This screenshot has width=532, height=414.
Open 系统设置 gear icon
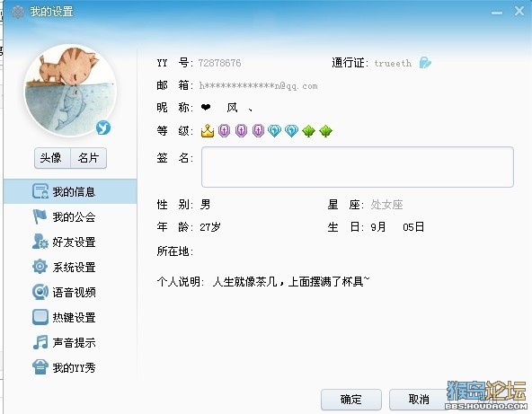[40, 267]
